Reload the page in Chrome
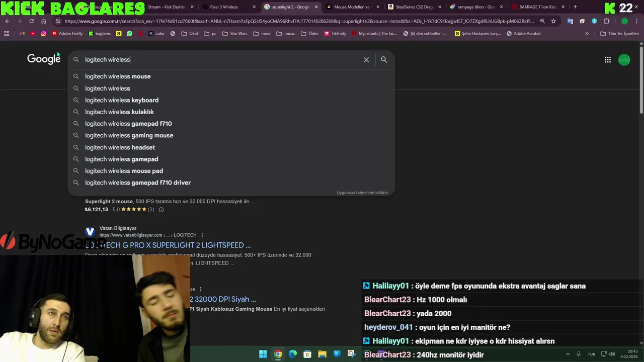 click(31, 21)
